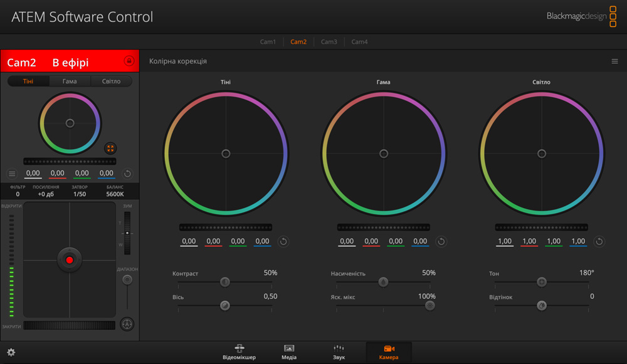Viewport: 627px width, 364px height.
Task: Reset the Світло wheel values
Action: pyautogui.click(x=599, y=241)
